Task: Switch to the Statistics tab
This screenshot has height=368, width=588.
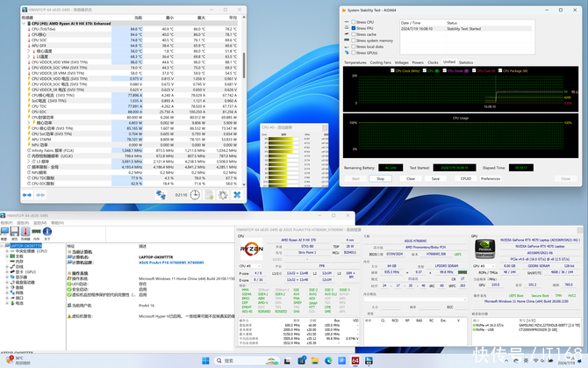Action: [x=466, y=62]
